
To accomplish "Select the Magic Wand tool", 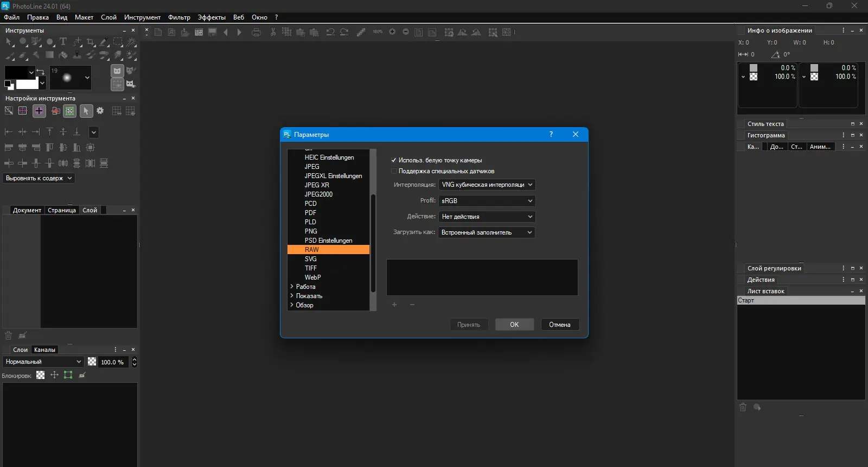I will click(131, 42).
